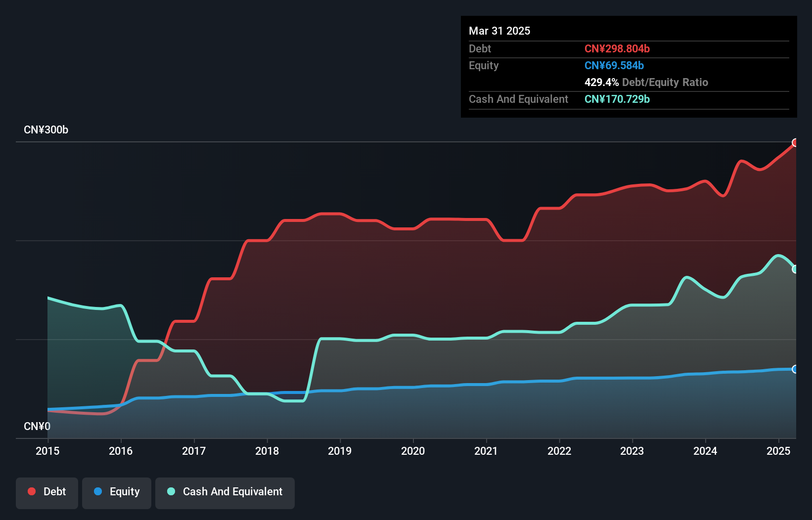Viewport: 812px width, 520px height.
Task: Click the CN¥300b y-axis label
Action: pyautogui.click(x=46, y=130)
